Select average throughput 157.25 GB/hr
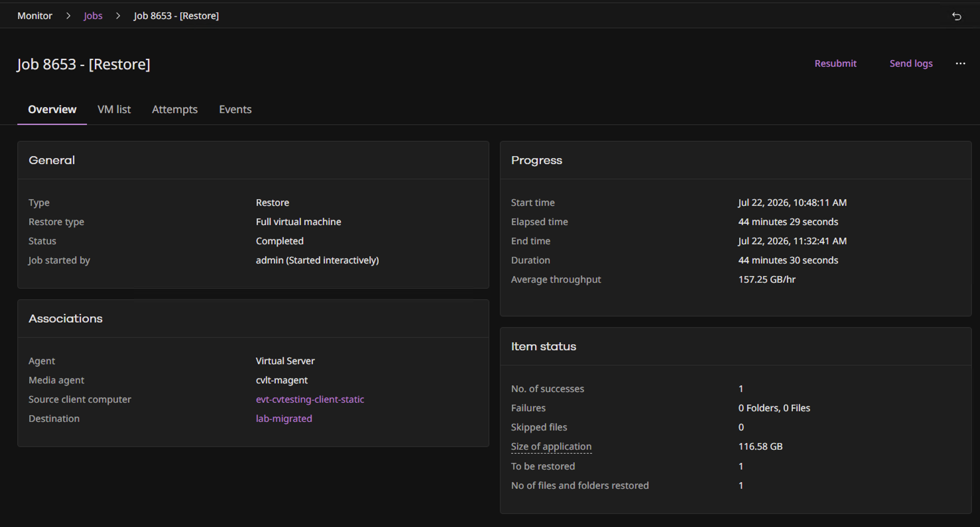The height and width of the screenshot is (527, 980). pyautogui.click(x=766, y=279)
